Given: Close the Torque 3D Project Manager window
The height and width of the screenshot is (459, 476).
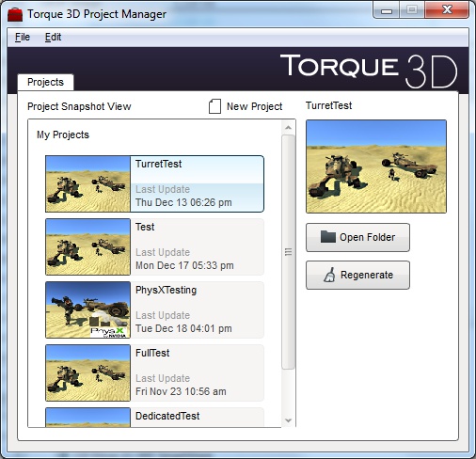Looking at the screenshot, I should coord(447,10).
